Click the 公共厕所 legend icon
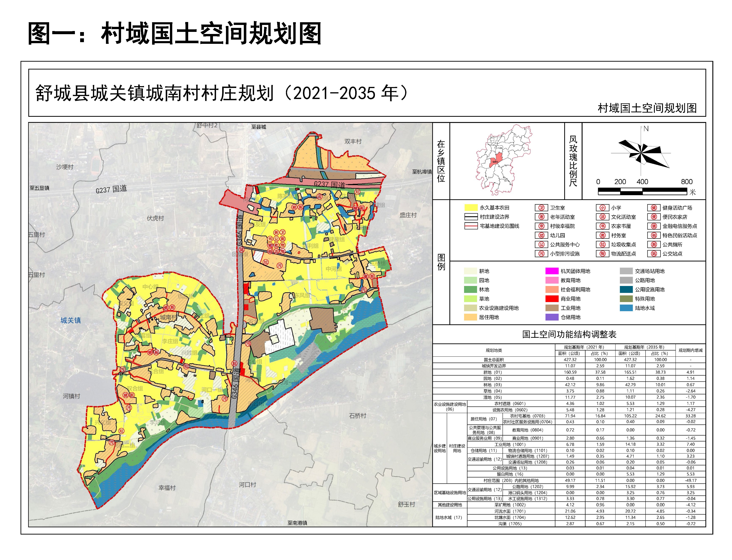Viewport: 732px width, 560px height. coord(654,244)
